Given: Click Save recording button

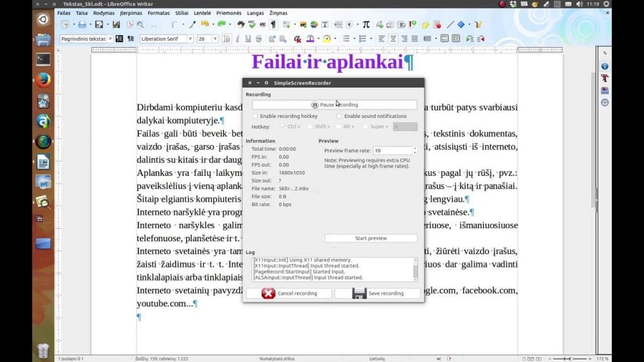Looking at the screenshot, I should (x=377, y=293).
